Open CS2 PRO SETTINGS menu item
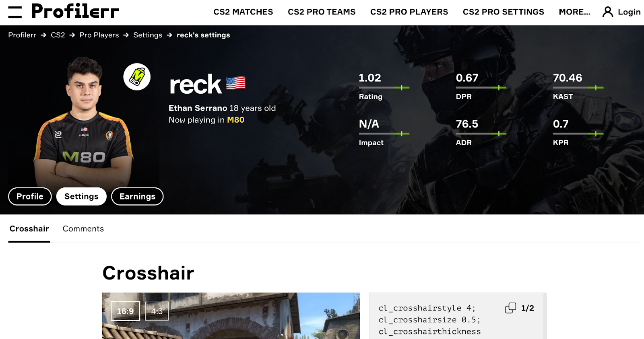Viewport: 644px width, 339px height. pos(503,12)
